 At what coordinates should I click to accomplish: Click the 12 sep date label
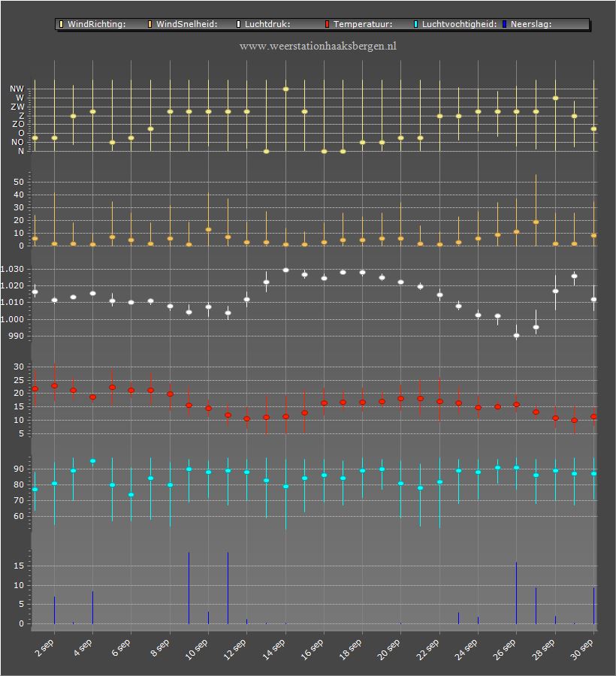pyautogui.click(x=234, y=649)
